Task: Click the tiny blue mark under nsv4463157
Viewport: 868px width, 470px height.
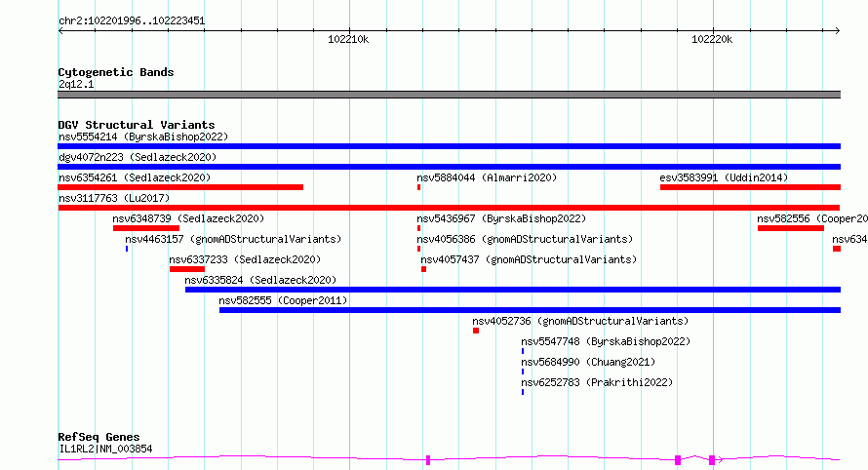Action: coord(127,249)
